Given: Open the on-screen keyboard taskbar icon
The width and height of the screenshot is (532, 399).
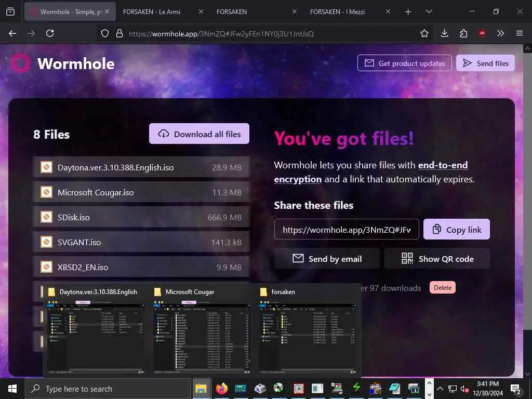Looking at the screenshot, I should coord(241,389).
